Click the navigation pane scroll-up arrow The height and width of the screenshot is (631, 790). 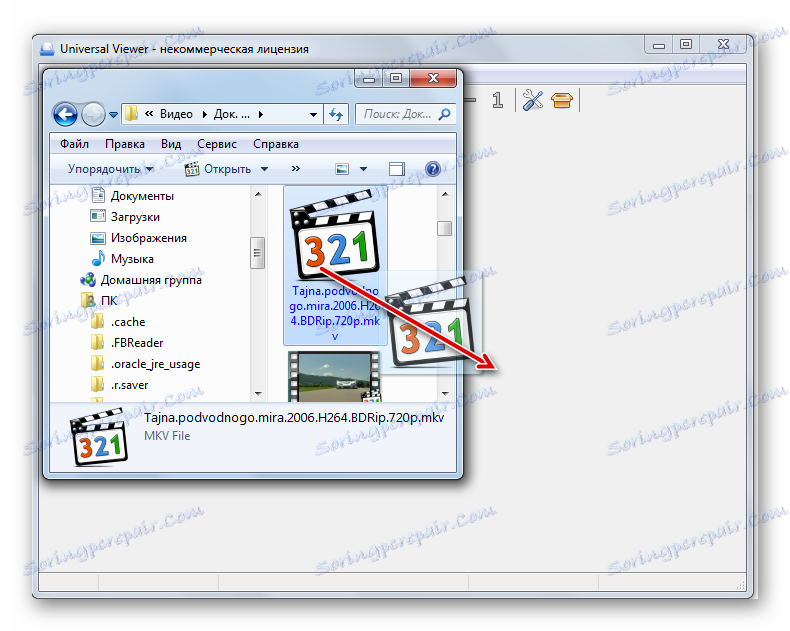[258, 195]
